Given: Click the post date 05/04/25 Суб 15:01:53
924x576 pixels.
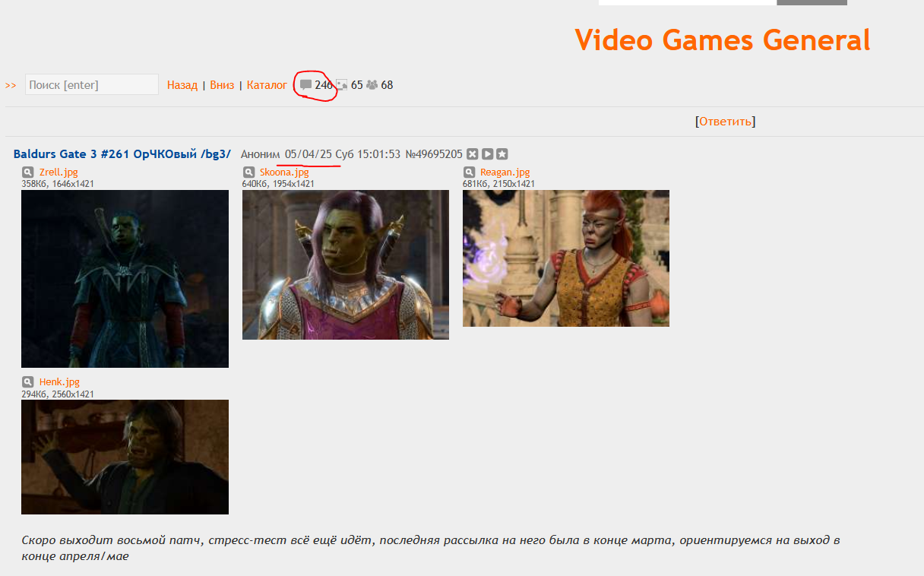Looking at the screenshot, I should (x=343, y=154).
